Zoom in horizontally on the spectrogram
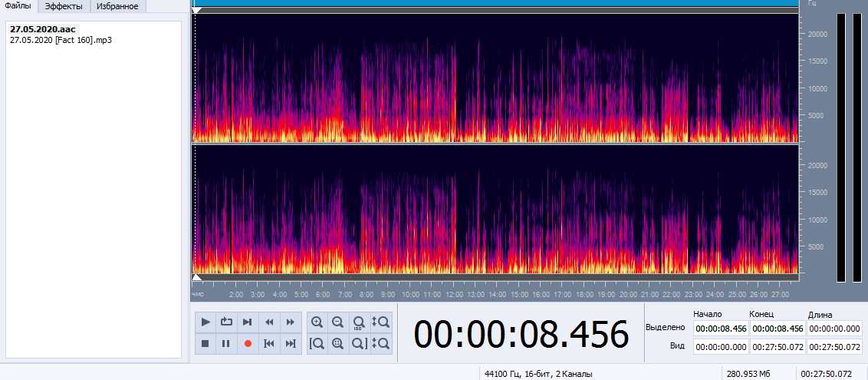 [317, 322]
